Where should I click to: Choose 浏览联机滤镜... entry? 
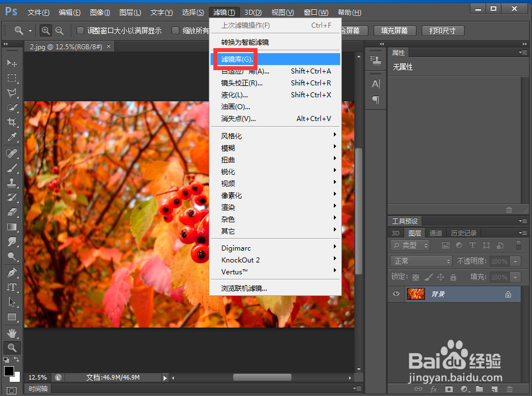pyautogui.click(x=275, y=288)
